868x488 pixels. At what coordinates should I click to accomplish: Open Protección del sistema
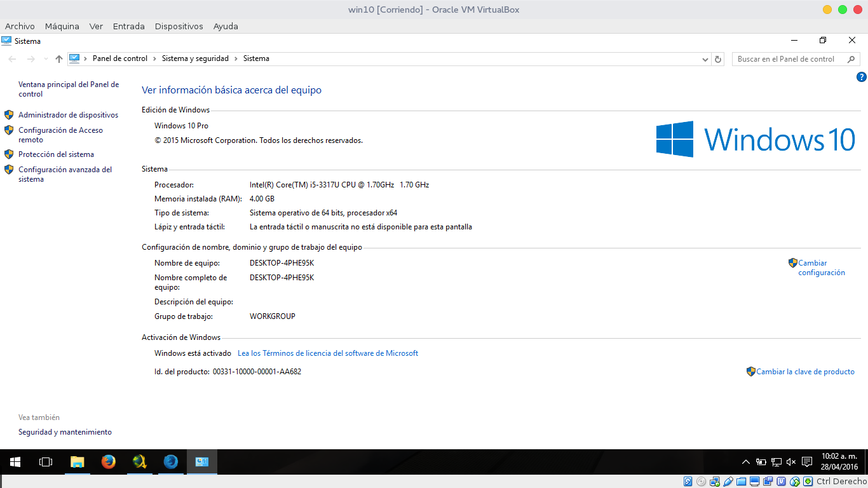(x=56, y=154)
